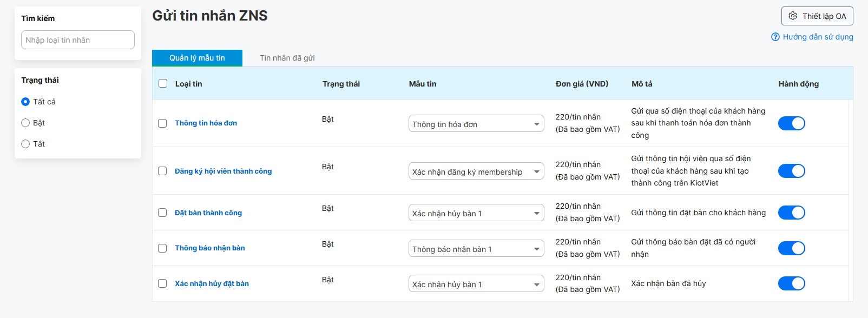Viewport: 868px width, 318px height.
Task: Choose Tất cả status filter
Action: [x=25, y=102]
